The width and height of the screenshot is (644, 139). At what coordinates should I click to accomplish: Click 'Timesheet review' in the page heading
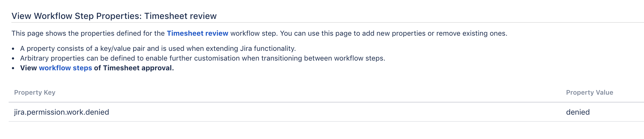180,16
